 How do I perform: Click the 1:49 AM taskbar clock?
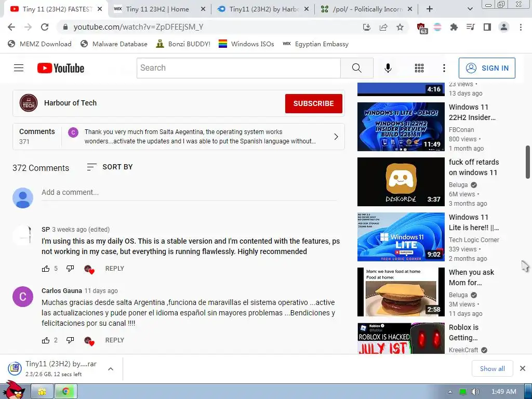[x=504, y=392]
